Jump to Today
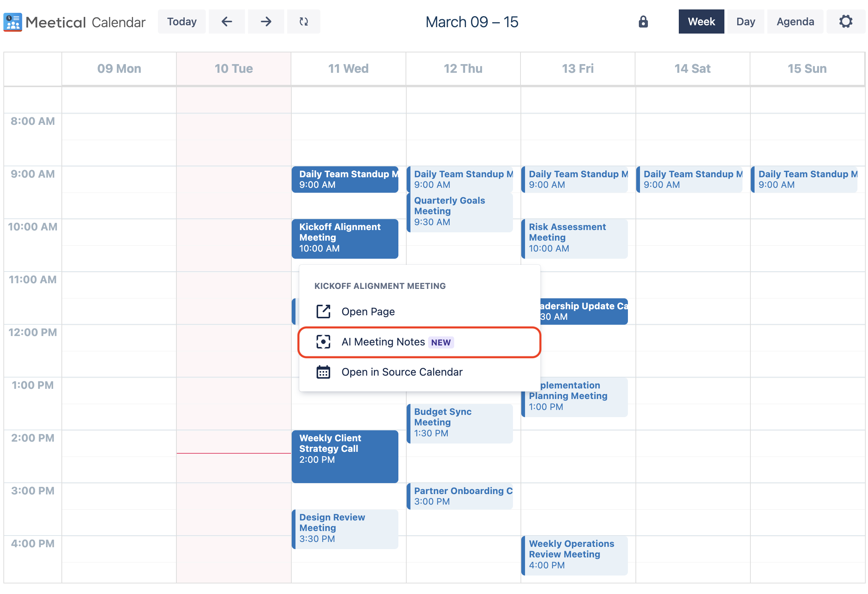The width and height of the screenshot is (868, 594). click(182, 21)
